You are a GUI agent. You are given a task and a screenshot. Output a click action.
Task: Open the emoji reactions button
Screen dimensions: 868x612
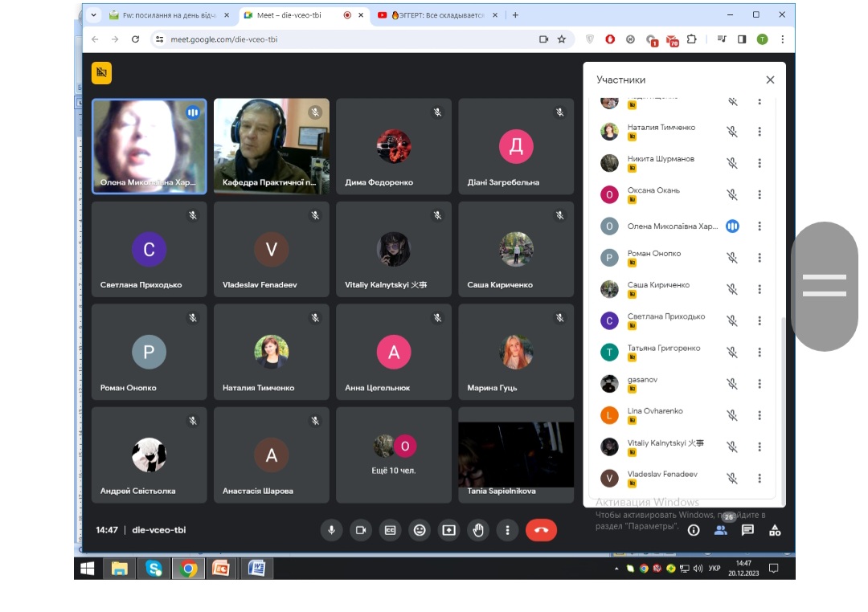click(x=420, y=530)
